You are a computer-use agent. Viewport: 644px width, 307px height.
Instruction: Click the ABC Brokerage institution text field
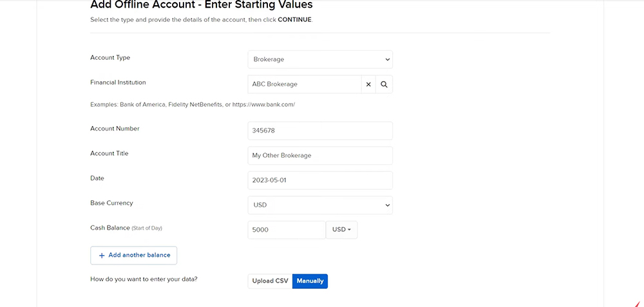click(x=305, y=84)
